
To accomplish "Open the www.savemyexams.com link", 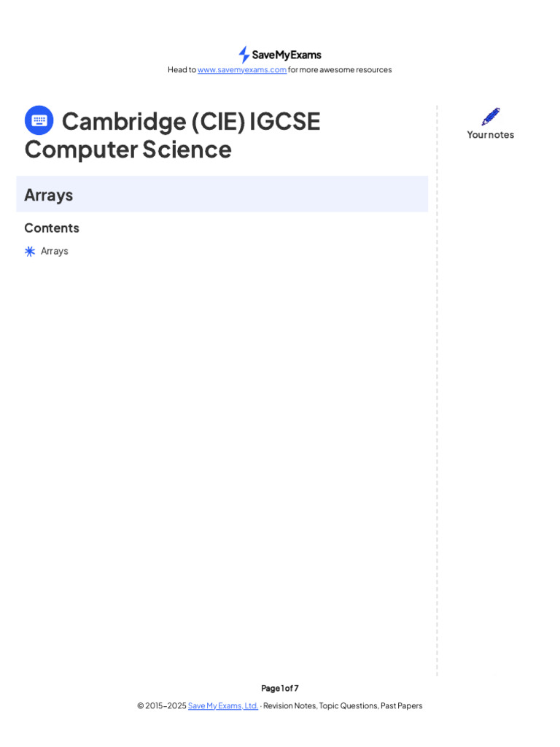I will tap(242, 70).
